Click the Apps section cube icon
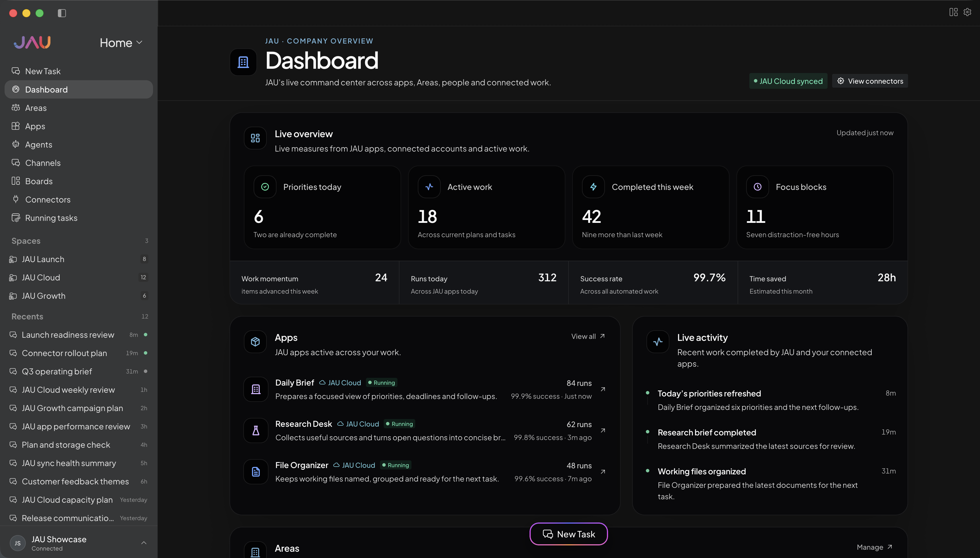980x558 pixels. (x=255, y=341)
